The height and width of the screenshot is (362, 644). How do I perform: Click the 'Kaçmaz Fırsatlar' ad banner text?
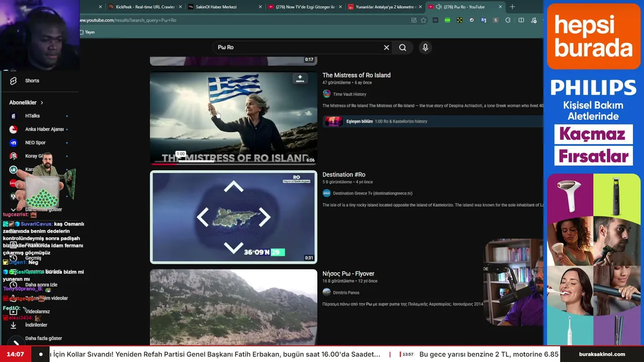click(x=594, y=145)
